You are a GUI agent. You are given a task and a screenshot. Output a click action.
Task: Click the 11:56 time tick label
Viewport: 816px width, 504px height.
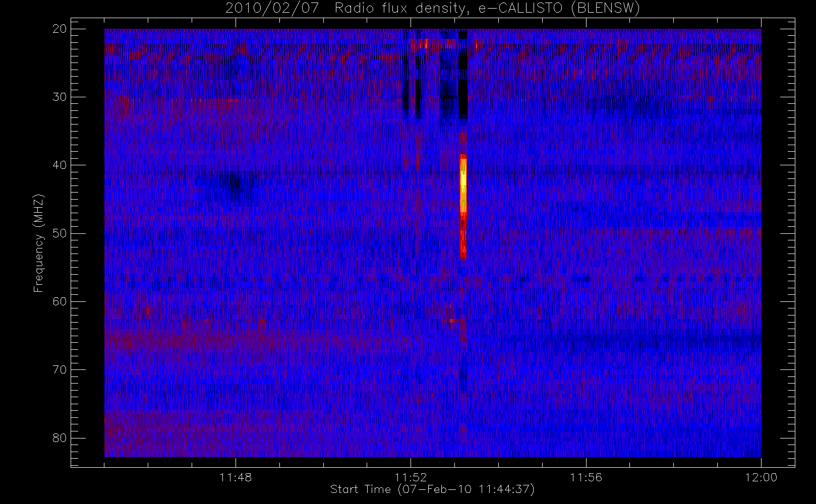click(x=586, y=477)
